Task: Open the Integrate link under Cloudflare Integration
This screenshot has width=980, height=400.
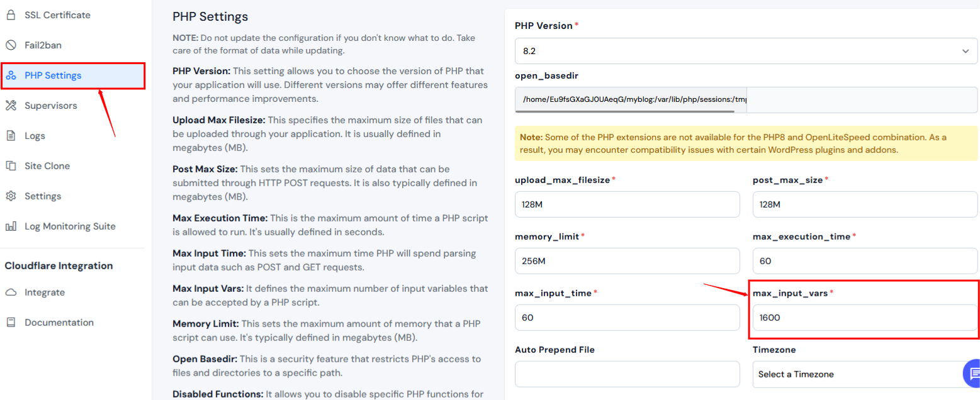Action: pyautogui.click(x=44, y=292)
